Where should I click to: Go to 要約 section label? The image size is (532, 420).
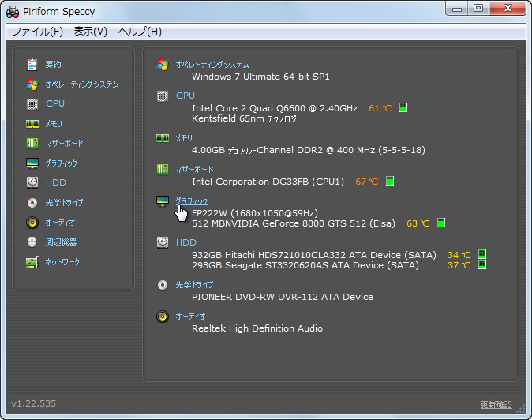(53, 65)
